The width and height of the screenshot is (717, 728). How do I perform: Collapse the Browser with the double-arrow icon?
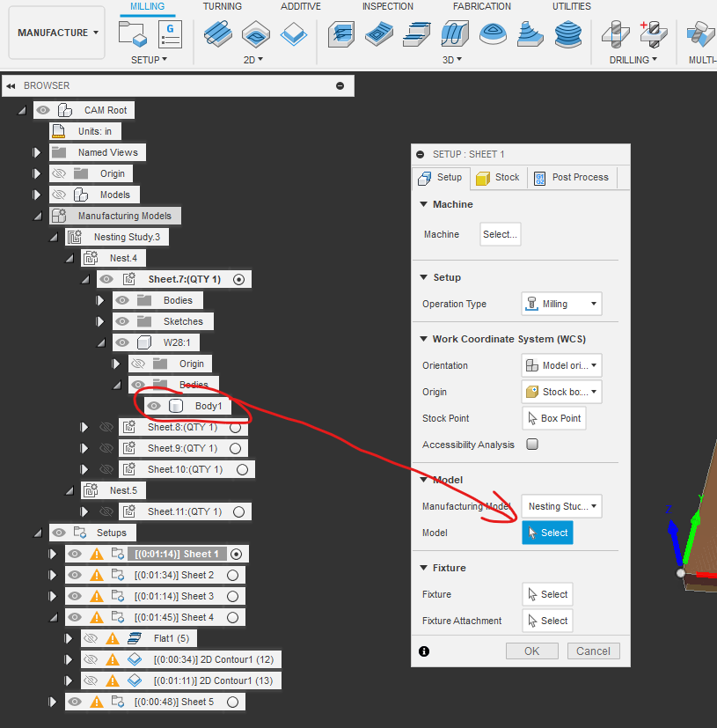(x=11, y=85)
